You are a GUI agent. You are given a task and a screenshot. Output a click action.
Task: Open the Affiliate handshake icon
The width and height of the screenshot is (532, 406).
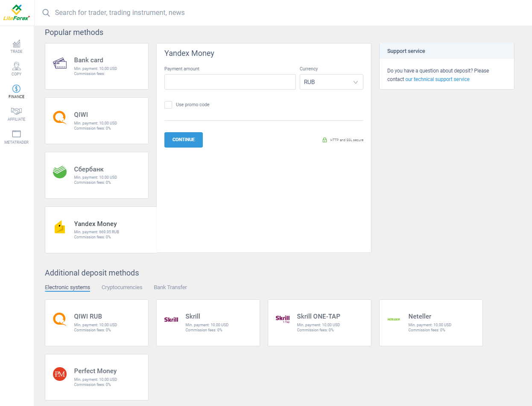point(17,111)
